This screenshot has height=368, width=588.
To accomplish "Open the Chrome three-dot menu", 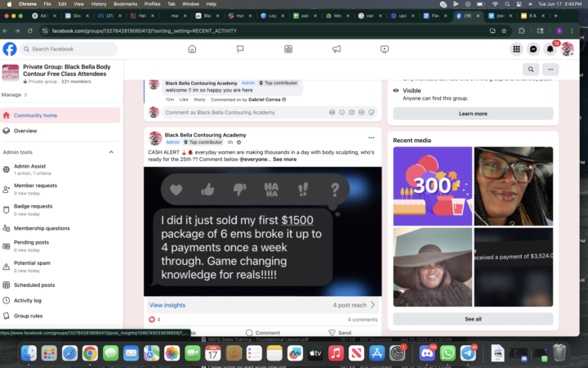I will point(572,31).
